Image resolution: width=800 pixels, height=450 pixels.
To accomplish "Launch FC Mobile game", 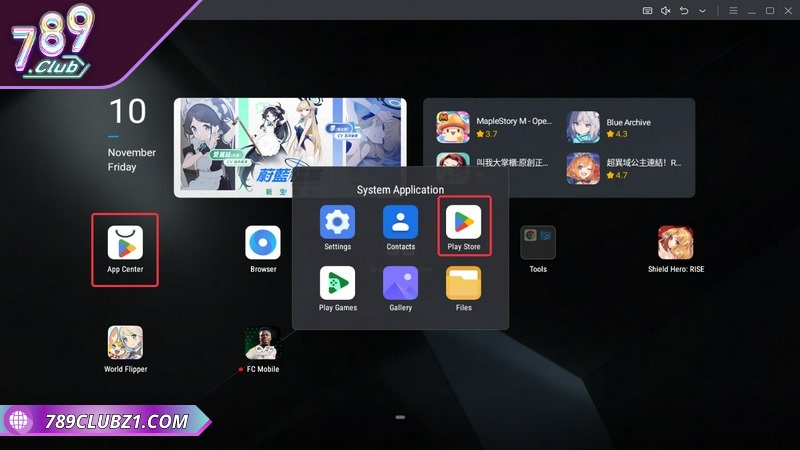I will [262, 343].
